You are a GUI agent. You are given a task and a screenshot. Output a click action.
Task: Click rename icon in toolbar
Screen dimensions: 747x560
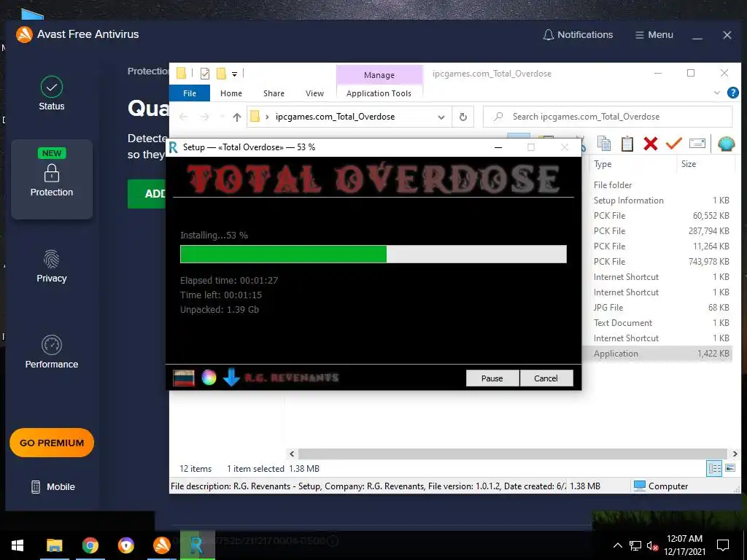click(x=697, y=144)
